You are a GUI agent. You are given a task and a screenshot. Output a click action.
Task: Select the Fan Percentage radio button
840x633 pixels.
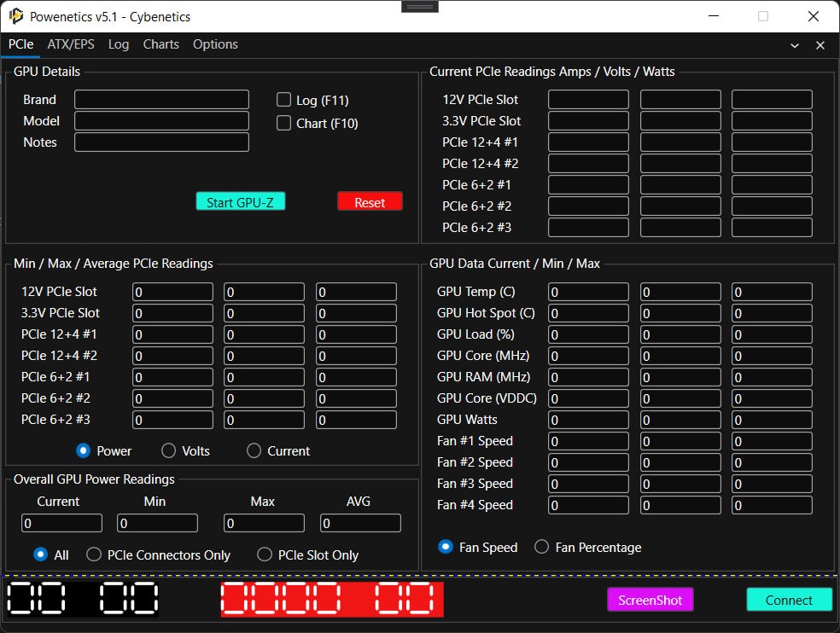point(541,547)
